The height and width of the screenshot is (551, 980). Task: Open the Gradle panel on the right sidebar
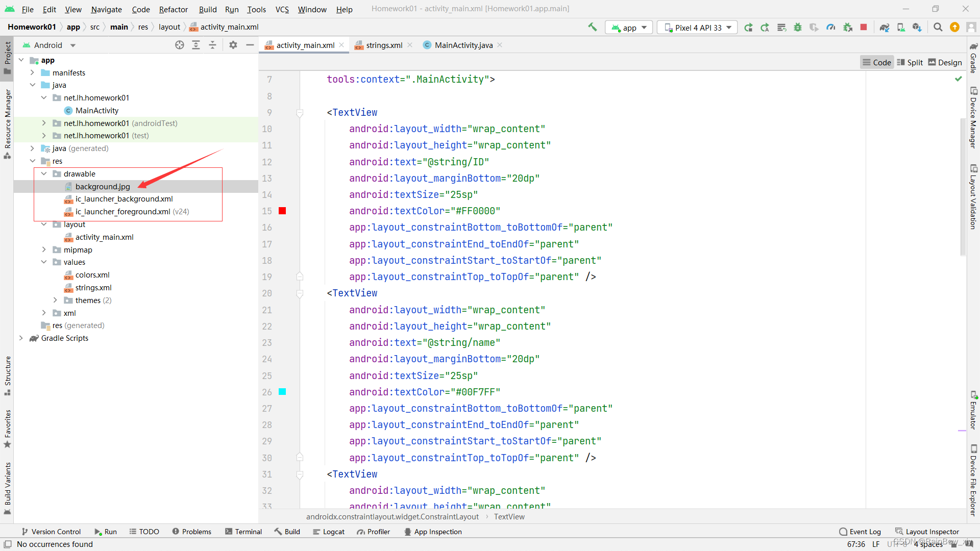pyautogui.click(x=974, y=59)
